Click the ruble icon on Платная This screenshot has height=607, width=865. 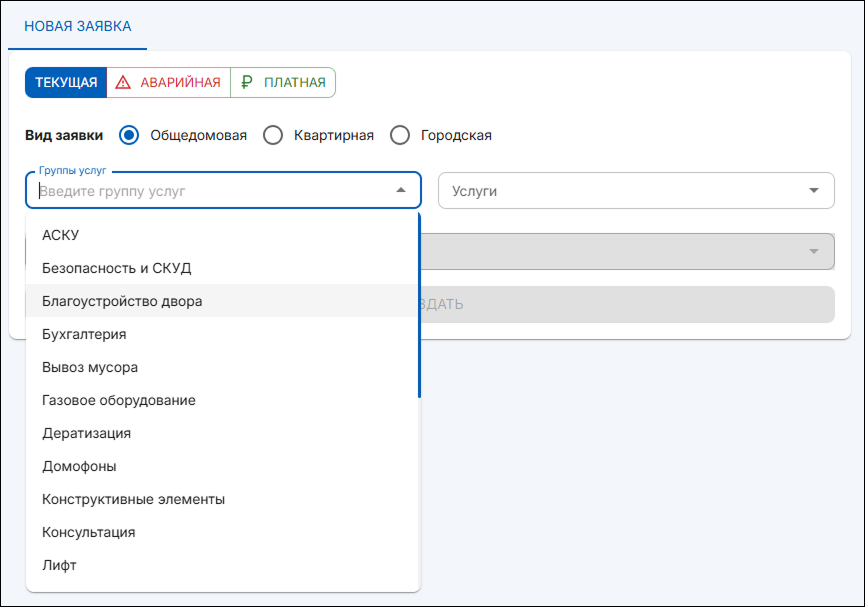(x=247, y=83)
